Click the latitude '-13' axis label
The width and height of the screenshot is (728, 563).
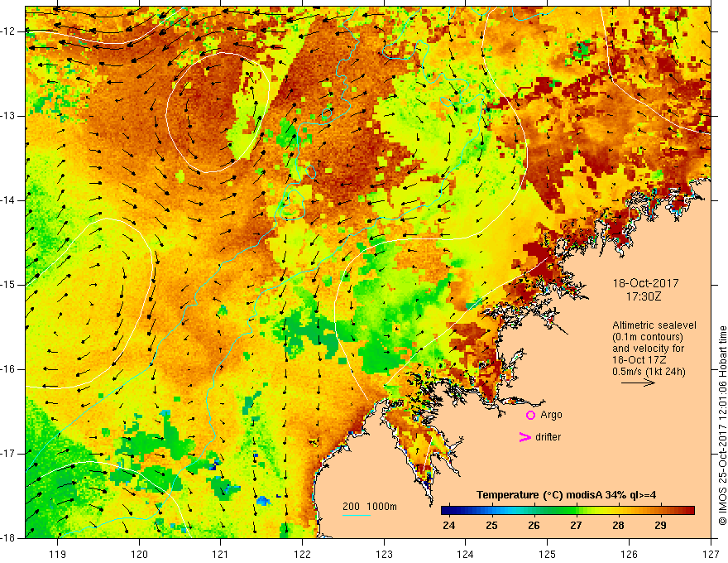9,116
